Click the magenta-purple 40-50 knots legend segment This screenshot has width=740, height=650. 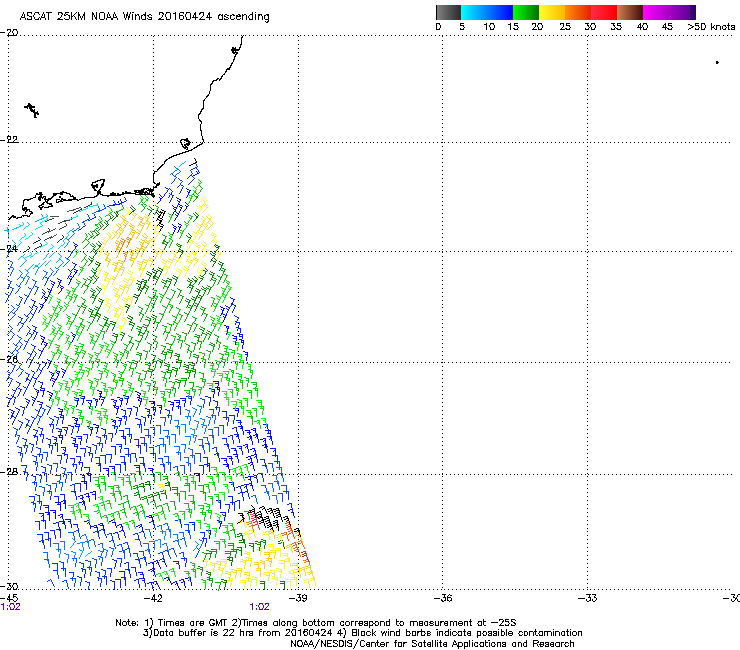tap(669, 12)
